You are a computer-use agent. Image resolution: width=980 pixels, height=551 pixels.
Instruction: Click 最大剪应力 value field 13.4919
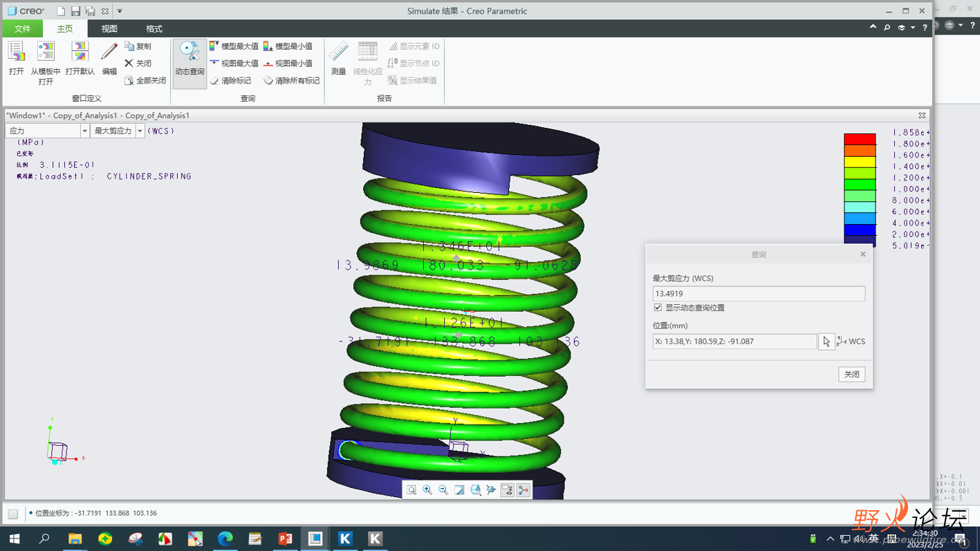[759, 294]
